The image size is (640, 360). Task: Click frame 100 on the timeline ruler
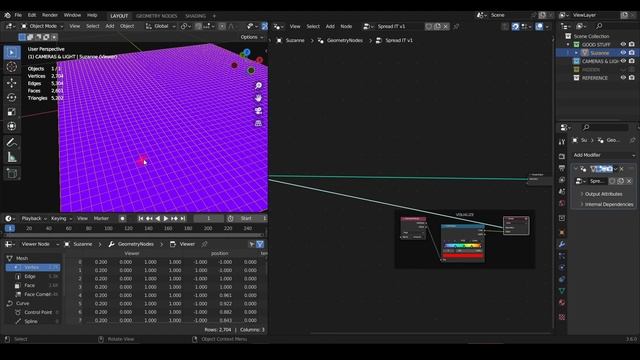(x=109, y=229)
